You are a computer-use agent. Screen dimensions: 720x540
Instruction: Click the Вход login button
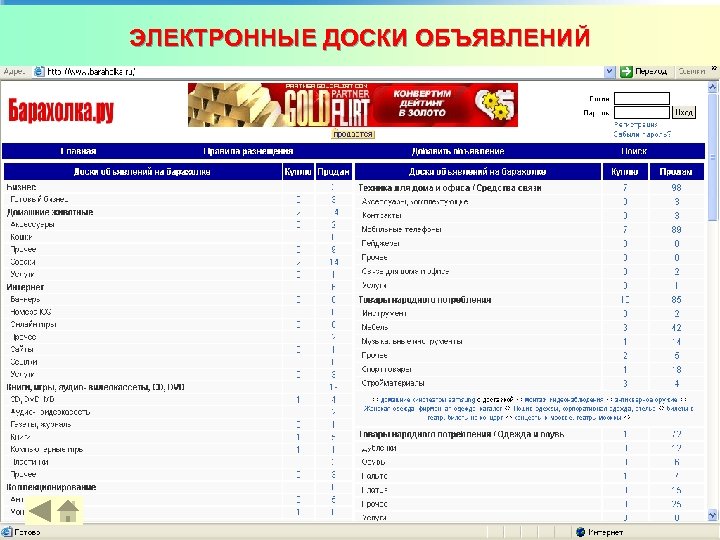click(684, 112)
